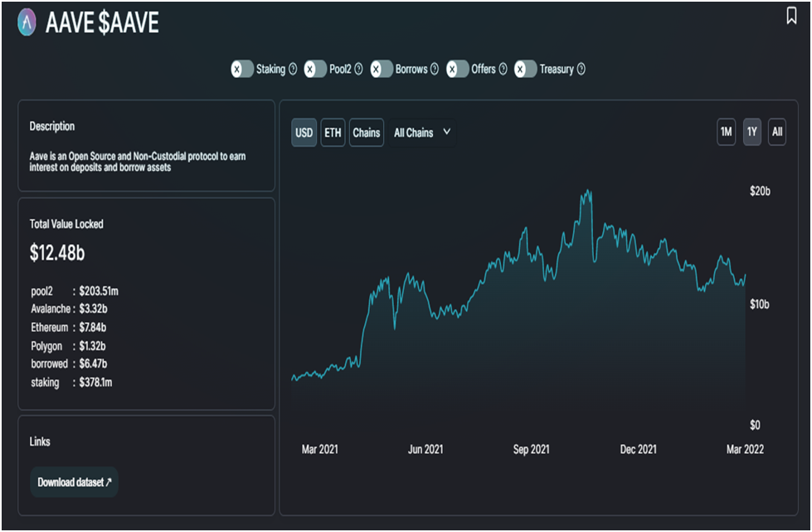812x532 pixels.
Task: Turn on the Pool2 toggle
Action: tap(315, 70)
